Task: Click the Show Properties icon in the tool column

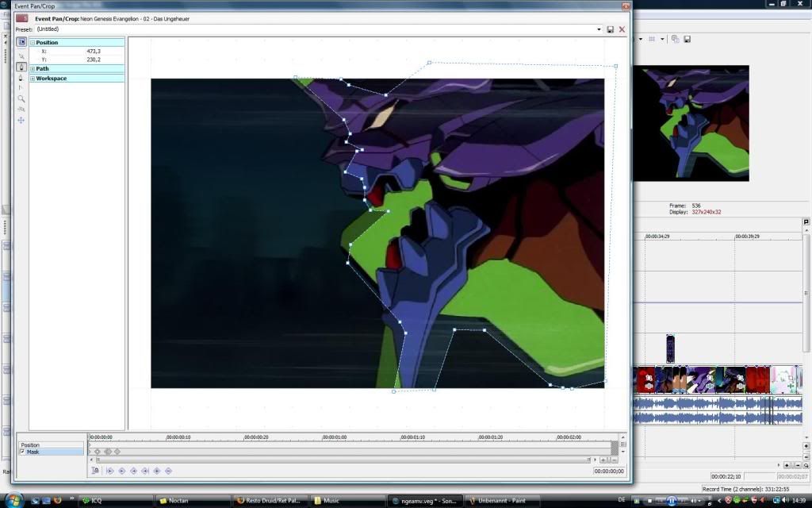Action: (21, 42)
